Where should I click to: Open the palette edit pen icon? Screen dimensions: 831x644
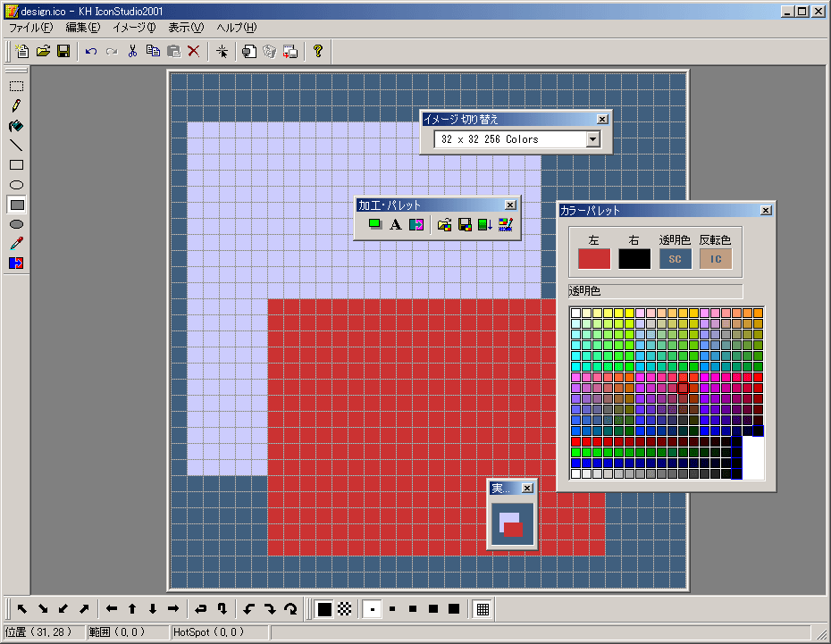(x=506, y=224)
